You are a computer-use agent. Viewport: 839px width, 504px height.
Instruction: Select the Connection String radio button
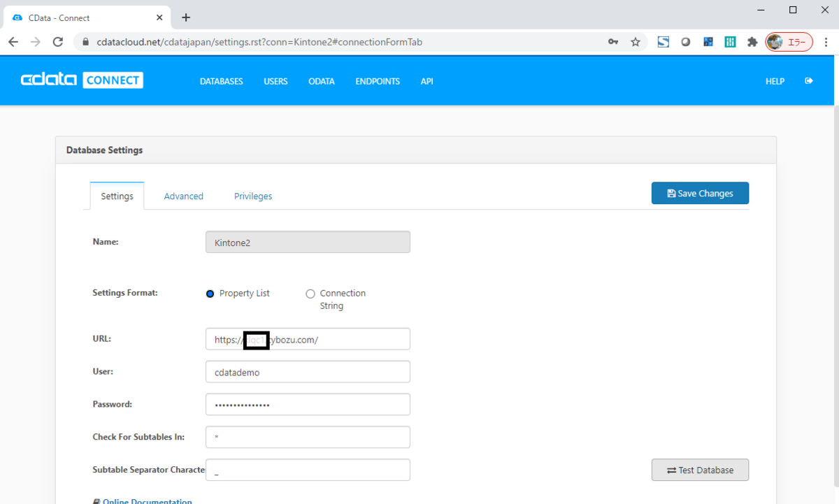pos(310,294)
